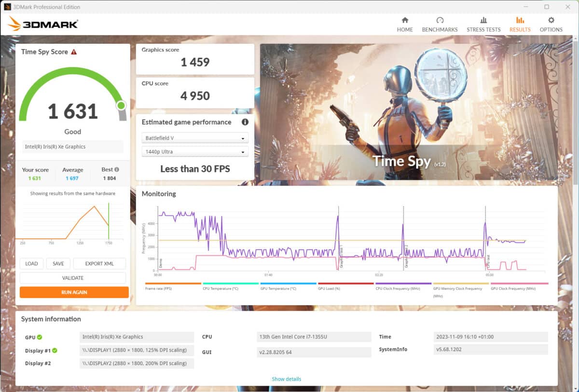Click the SAVE button

[58, 264]
